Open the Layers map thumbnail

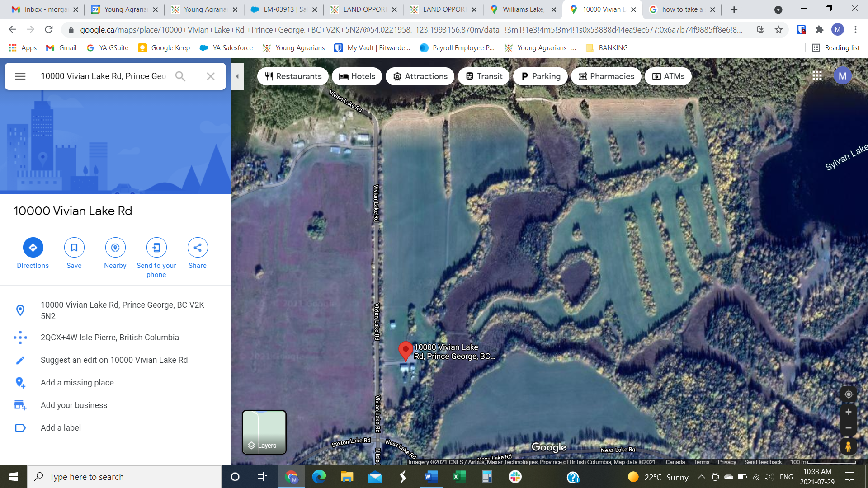coord(264,432)
